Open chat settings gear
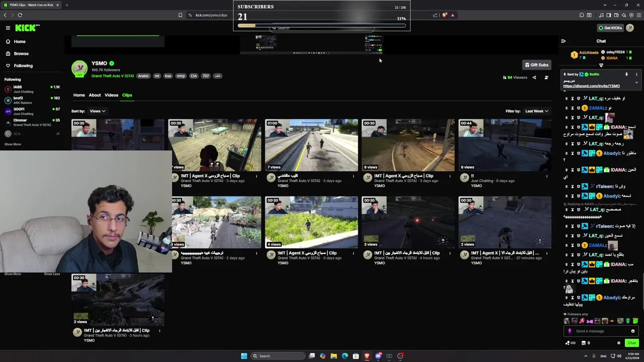 pyautogui.click(x=619, y=343)
